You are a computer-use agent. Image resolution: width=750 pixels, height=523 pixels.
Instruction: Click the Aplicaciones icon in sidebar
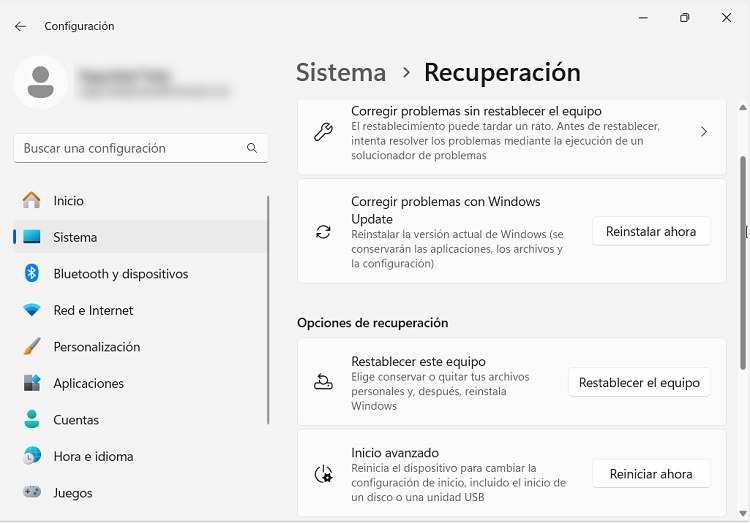pos(32,383)
